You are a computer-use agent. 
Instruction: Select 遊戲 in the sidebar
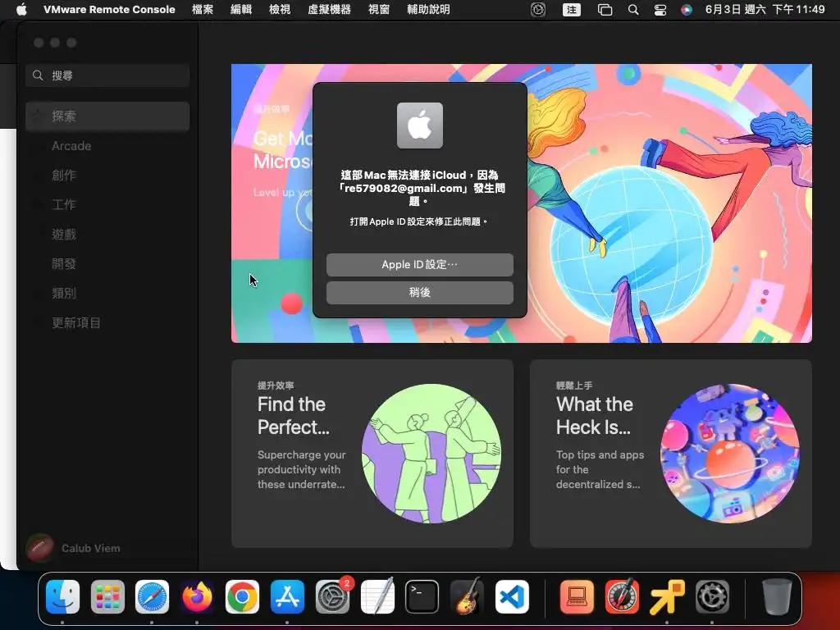click(107, 234)
